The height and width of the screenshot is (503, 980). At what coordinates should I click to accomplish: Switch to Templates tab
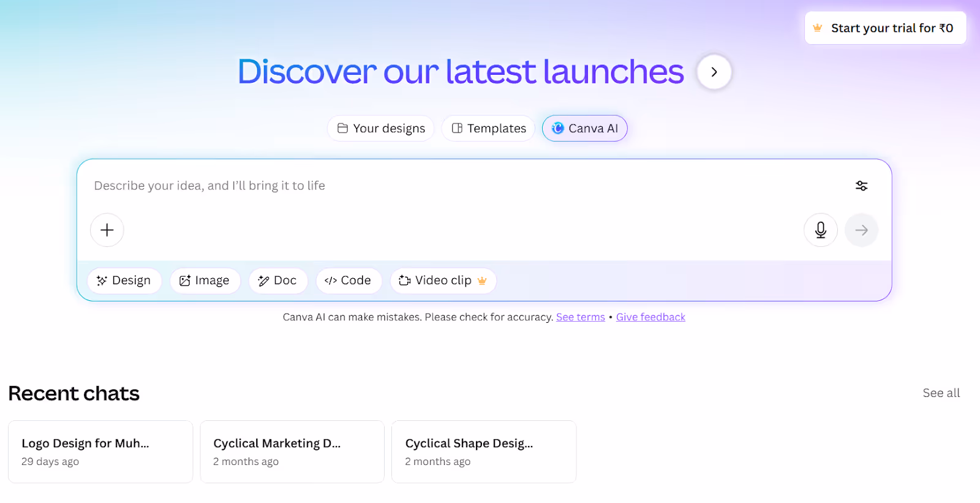pyautogui.click(x=488, y=128)
